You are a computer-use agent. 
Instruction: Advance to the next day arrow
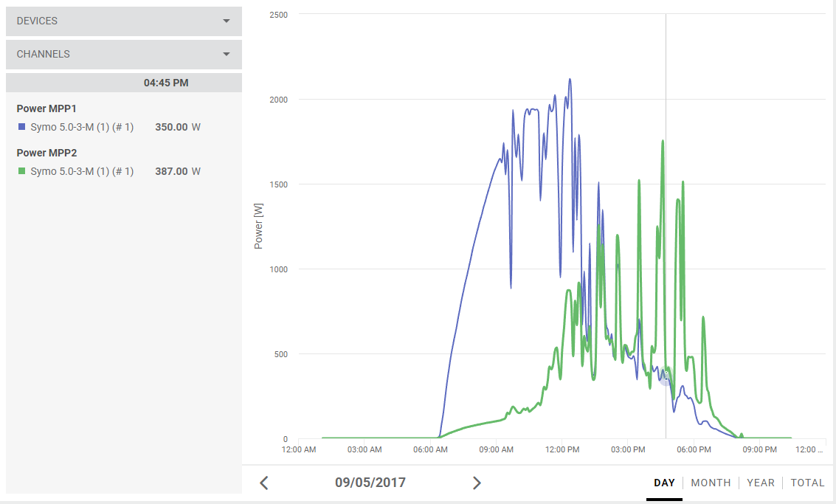(477, 483)
